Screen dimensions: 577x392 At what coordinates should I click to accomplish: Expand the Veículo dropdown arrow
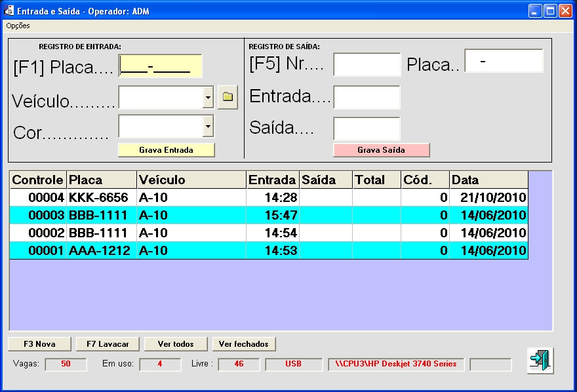coord(208,98)
